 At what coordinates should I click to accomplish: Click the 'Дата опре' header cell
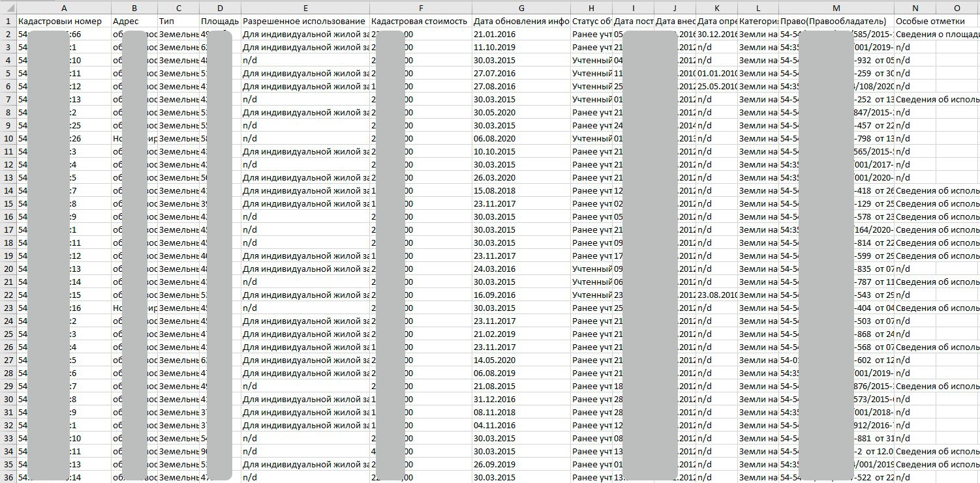[x=716, y=21]
